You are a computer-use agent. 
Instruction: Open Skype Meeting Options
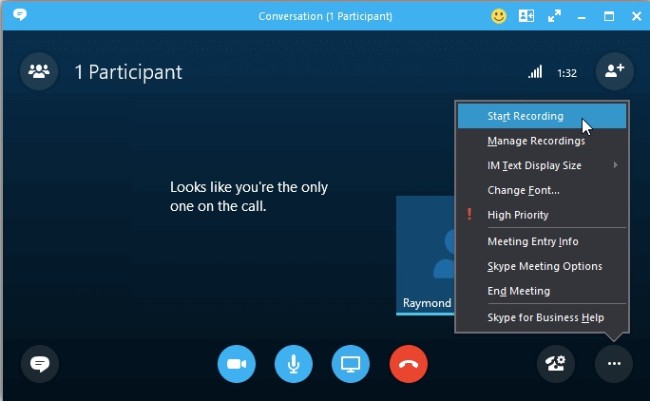[542, 266]
